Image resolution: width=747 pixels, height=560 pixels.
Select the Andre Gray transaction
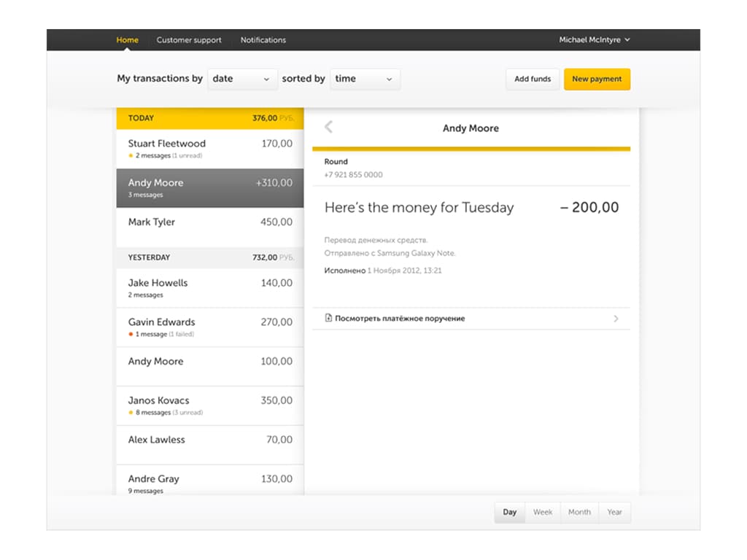click(x=210, y=481)
